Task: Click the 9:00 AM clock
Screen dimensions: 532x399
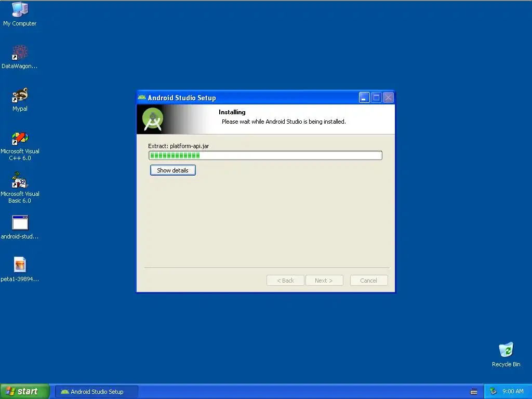Action: (x=513, y=392)
